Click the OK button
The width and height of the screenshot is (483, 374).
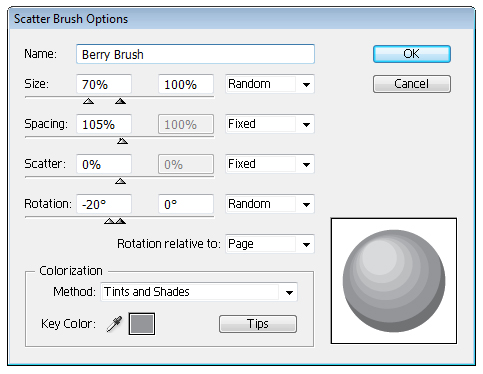(x=412, y=54)
